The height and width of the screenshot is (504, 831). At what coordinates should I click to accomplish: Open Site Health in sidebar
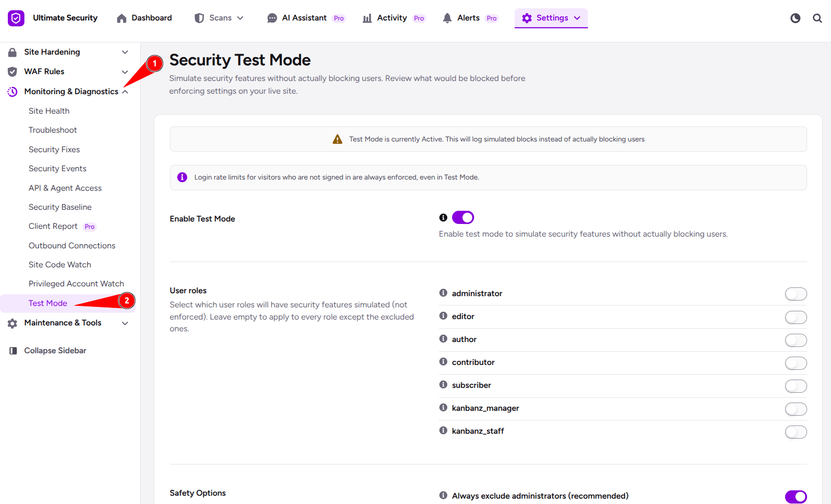pyautogui.click(x=49, y=111)
